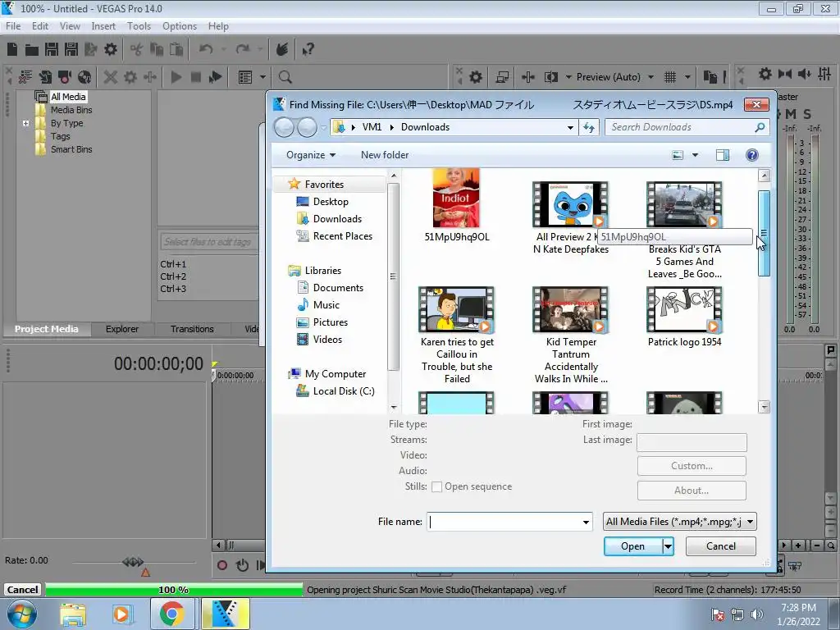The image size is (840, 630).
Task: Switch to the Transitions tab
Action: coord(192,329)
